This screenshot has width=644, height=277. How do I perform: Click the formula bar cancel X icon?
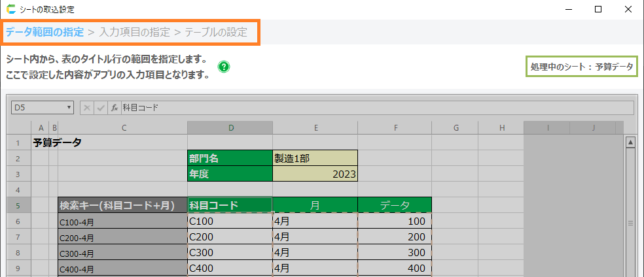tap(87, 108)
